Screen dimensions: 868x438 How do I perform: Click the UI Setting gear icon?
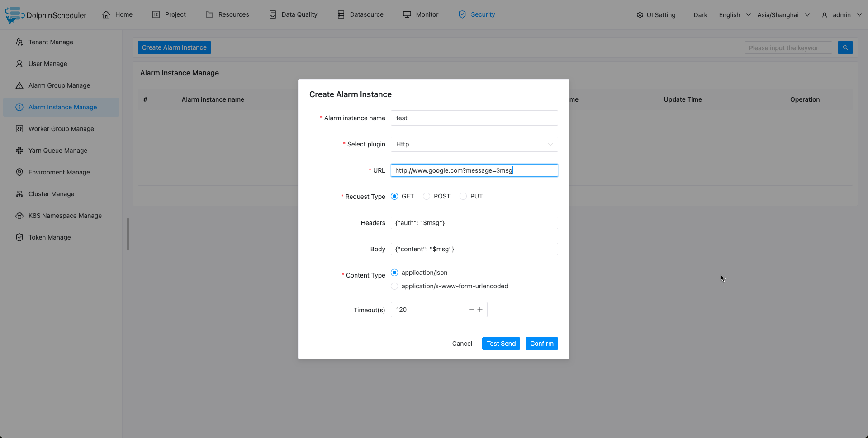tap(640, 15)
